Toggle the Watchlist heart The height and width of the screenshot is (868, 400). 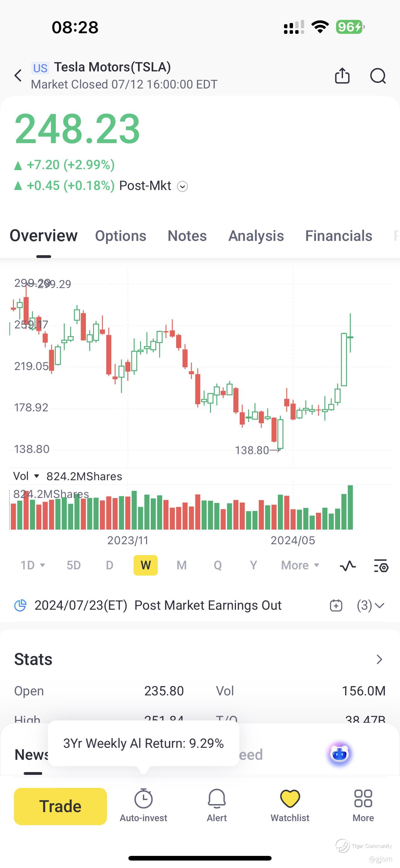290,805
